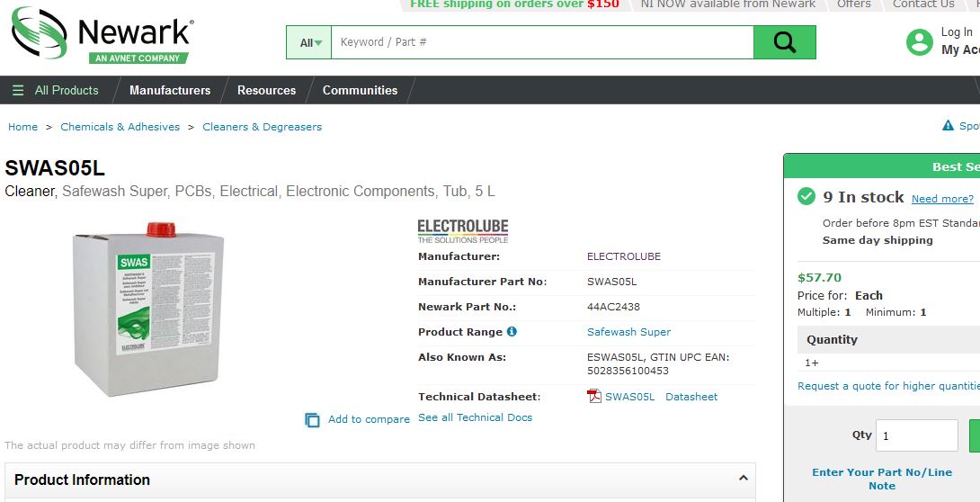Click the Log In link
980x502 pixels.
tap(957, 31)
